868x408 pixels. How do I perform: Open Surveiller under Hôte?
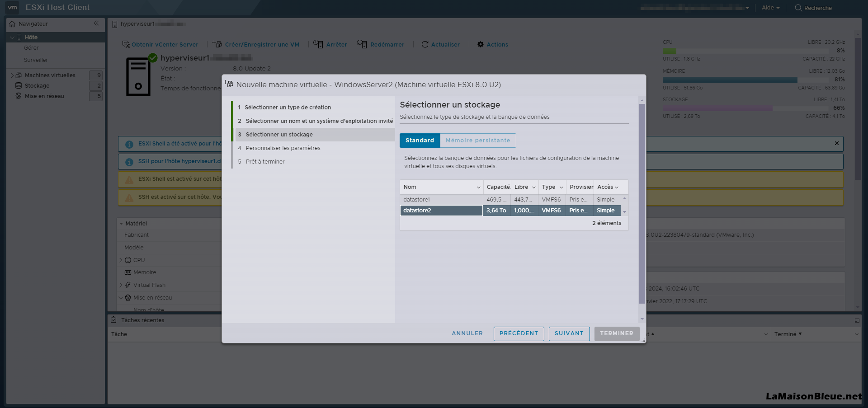[x=36, y=60]
